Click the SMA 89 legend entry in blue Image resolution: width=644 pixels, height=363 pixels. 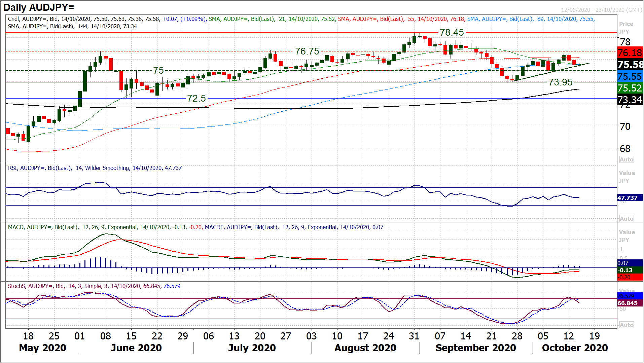531,19
